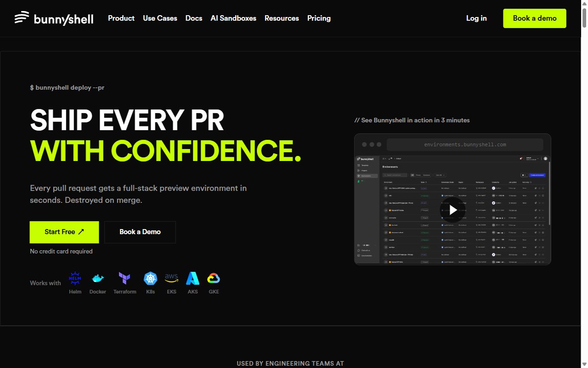This screenshot has height=368, width=588.
Task: Open the Pricing page
Action: pos(319,18)
